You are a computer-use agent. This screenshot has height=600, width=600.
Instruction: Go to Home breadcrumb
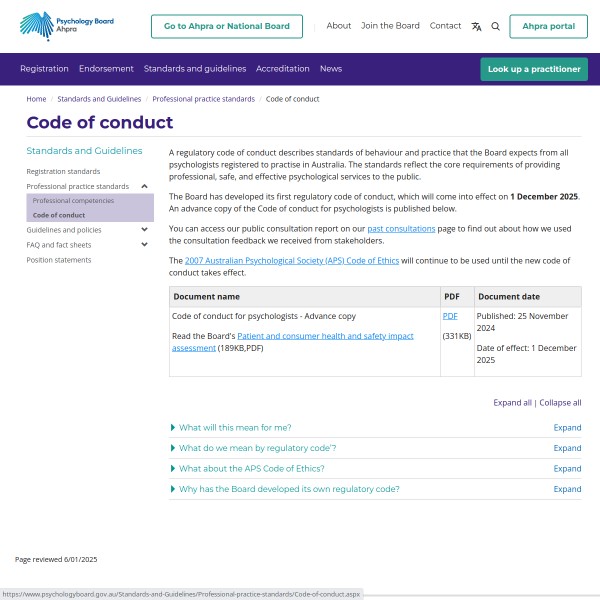36,99
